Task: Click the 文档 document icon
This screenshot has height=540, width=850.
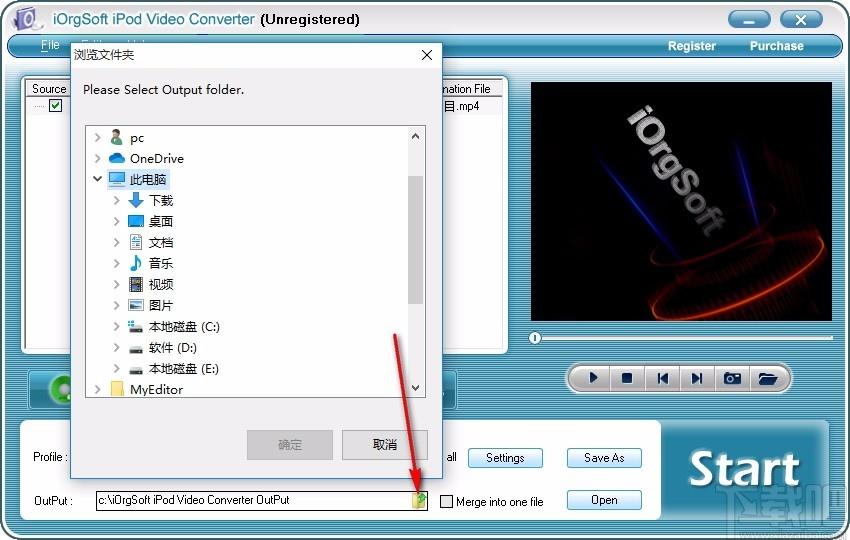Action: click(x=136, y=242)
